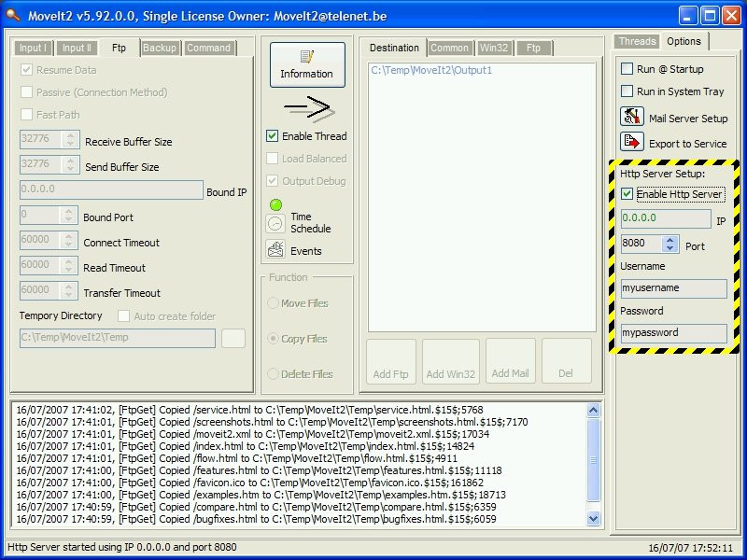747x560 pixels.
Task: Click the Mail Server Setup icon
Action: 632,116
